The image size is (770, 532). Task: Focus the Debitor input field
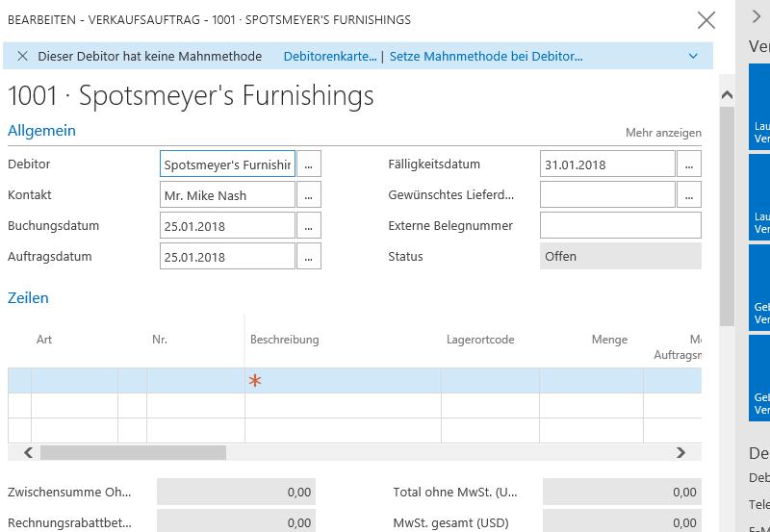coord(227,164)
